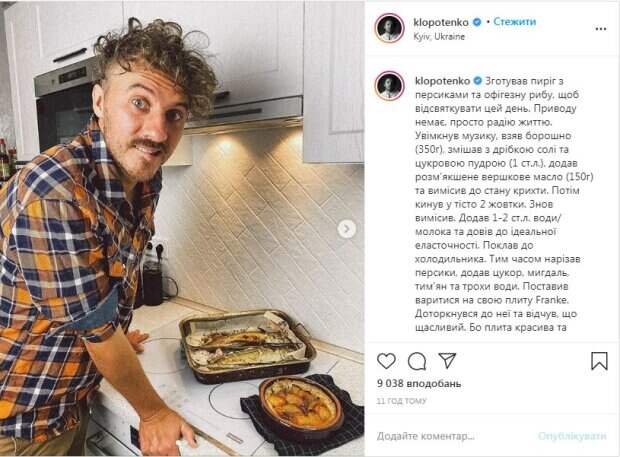Share post with paper plane icon
Viewport: 620px width, 457px height.
pyautogui.click(x=448, y=360)
